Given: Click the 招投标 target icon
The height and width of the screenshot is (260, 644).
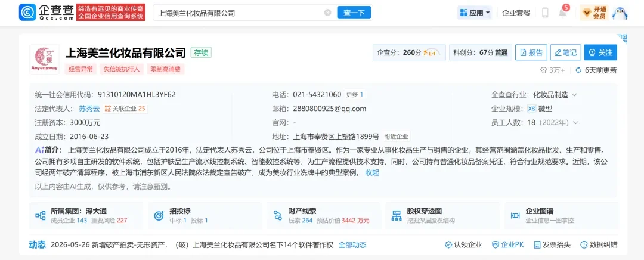Looking at the screenshot, I should (159, 216).
